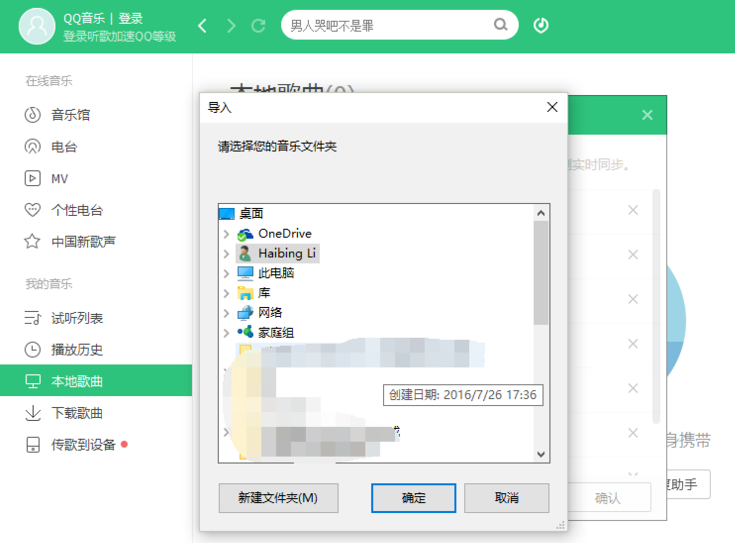Select 网络 in the folder tree
The width and height of the screenshot is (735, 543).
[270, 313]
